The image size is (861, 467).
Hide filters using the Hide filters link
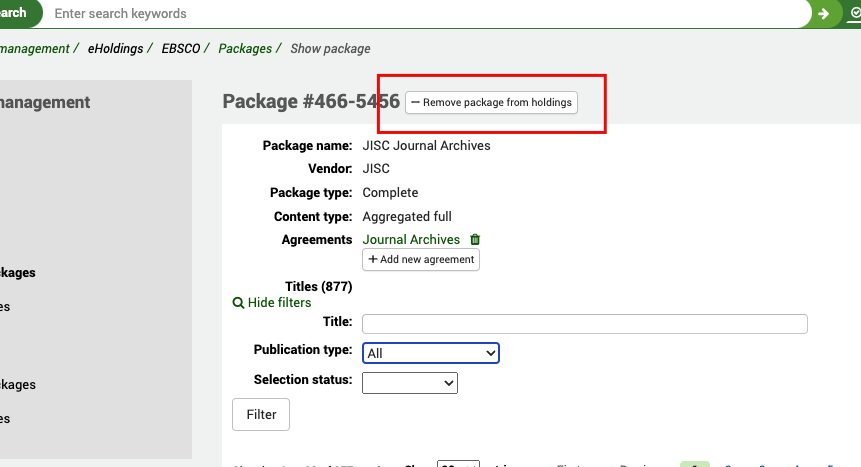point(279,303)
